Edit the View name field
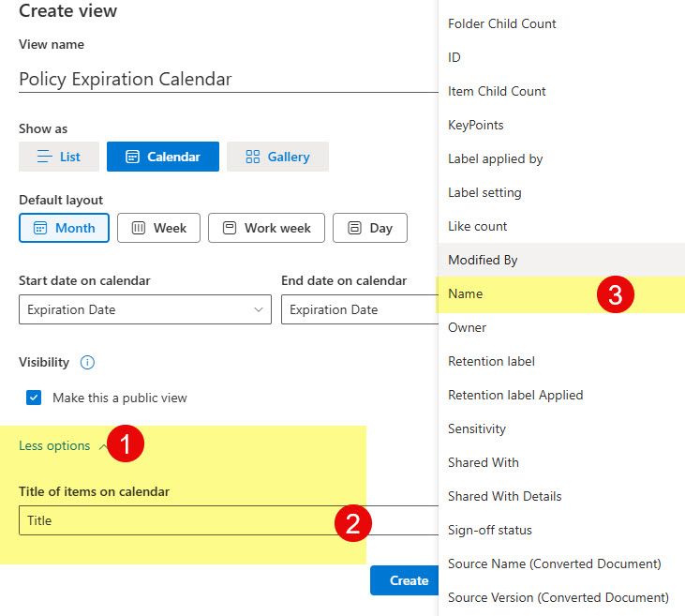 click(229, 79)
